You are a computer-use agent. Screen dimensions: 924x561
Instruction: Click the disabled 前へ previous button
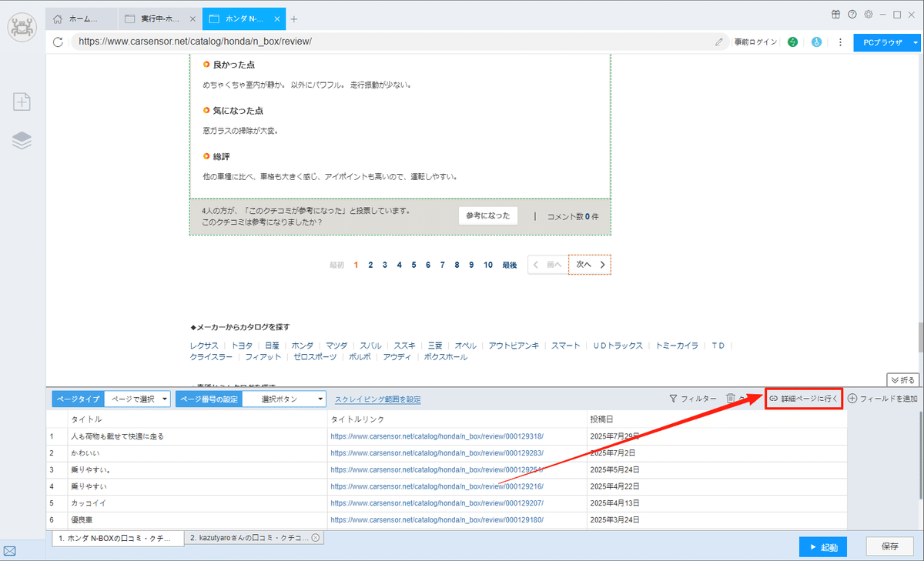click(547, 265)
